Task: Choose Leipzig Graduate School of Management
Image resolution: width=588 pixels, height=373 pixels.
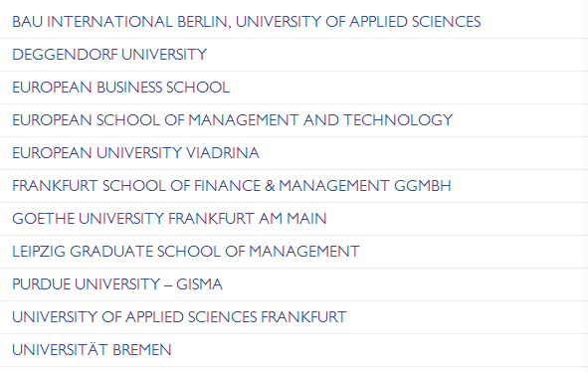Action: [x=186, y=252]
